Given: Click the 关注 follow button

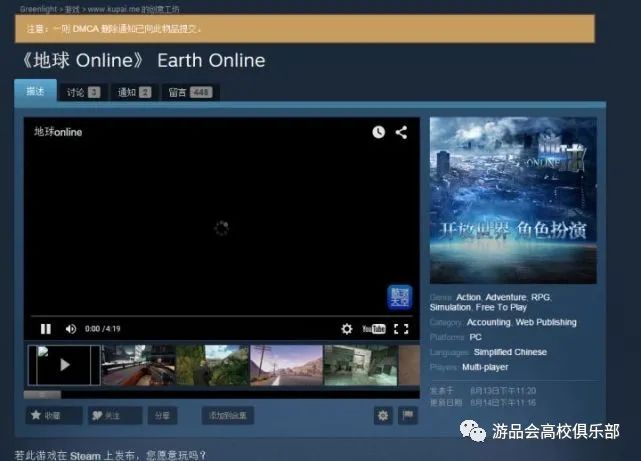Looking at the screenshot, I should coord(114,416).
